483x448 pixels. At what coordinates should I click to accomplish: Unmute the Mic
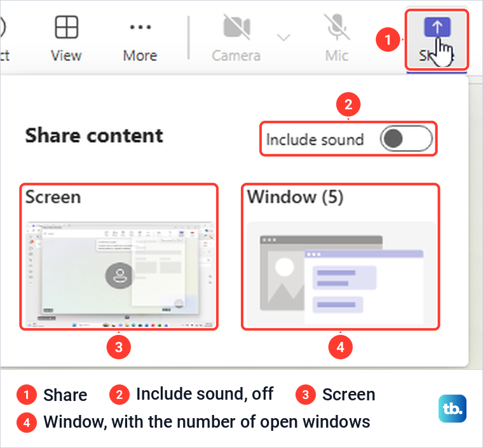point(337,39)
